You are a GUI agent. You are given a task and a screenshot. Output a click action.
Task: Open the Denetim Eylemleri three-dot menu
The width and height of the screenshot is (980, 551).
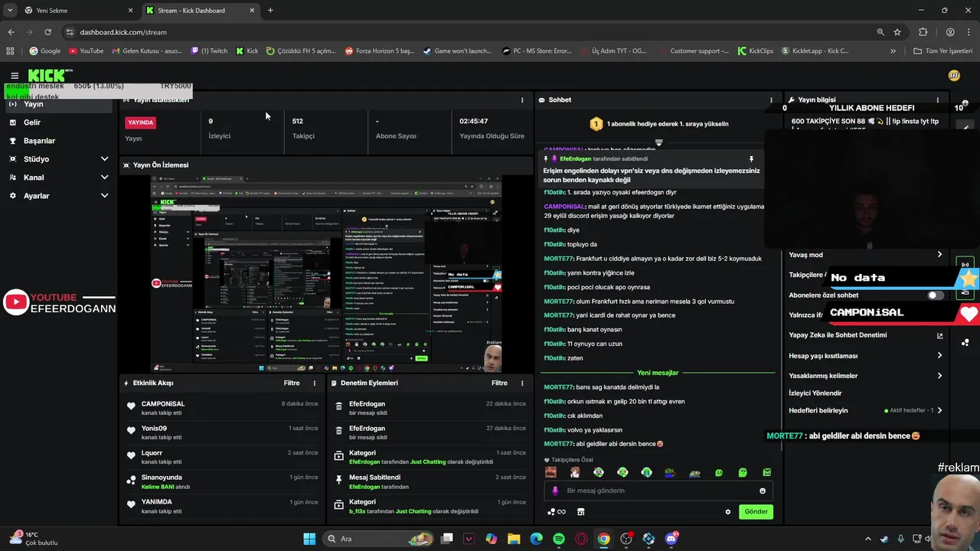tap(522, 383)
